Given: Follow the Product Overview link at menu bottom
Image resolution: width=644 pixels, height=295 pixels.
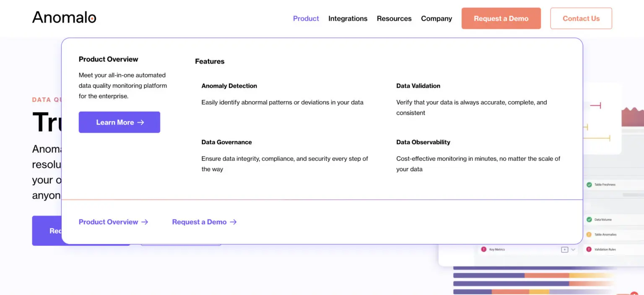Looking at the screenshot, I should click(x=114, y=222).
